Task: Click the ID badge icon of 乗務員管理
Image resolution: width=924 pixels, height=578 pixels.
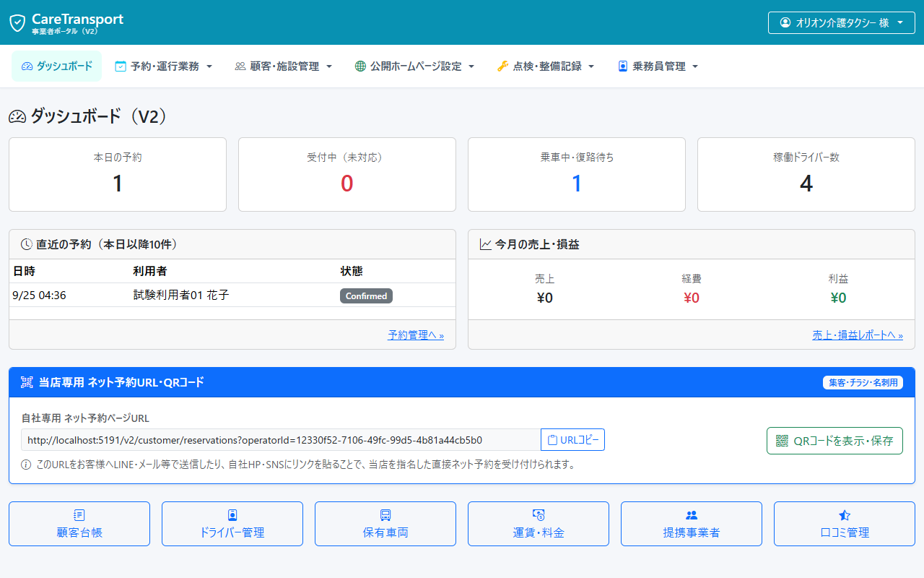Action: pyautogui.click(x=623, y=66)
